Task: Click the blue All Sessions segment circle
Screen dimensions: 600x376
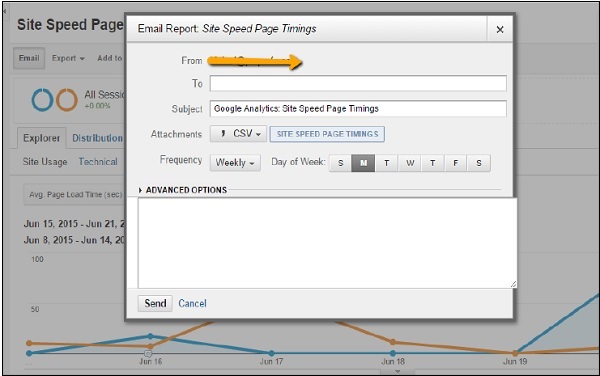Action: coord(42,100)
